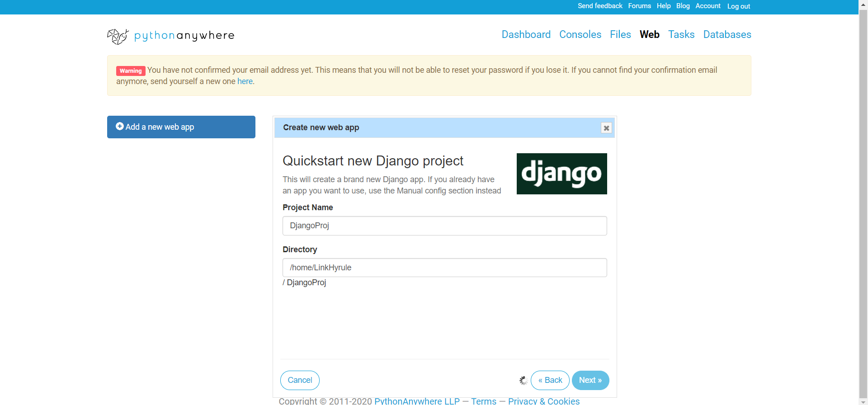This screenshot has width=868, height=405.
Task: Click the scrollbar down arrow
Action: click(x=863, y=401)
